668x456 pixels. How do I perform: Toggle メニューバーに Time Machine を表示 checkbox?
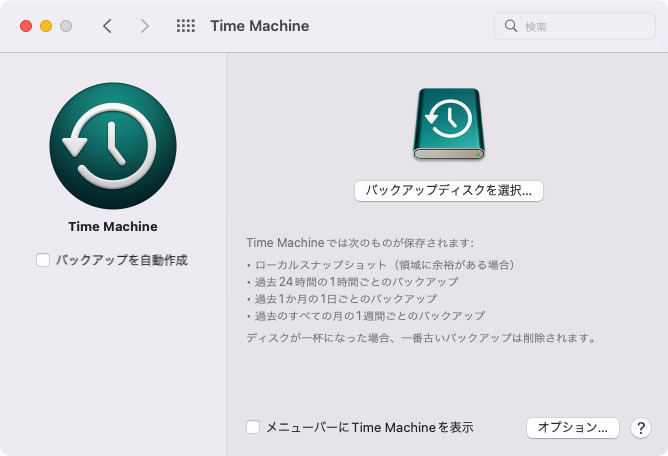(x=253, y=427)
